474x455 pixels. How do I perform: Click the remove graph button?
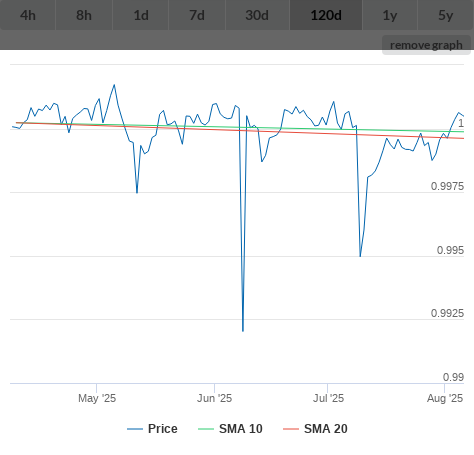coord(426,45)
